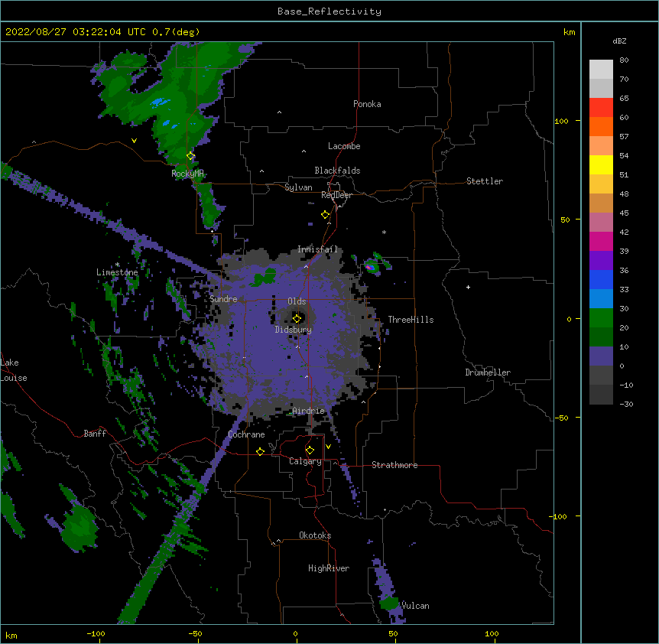Click the Limestone label
This screenshot has width=659, height=644.
pyautogui.click(x=117, y=272)
